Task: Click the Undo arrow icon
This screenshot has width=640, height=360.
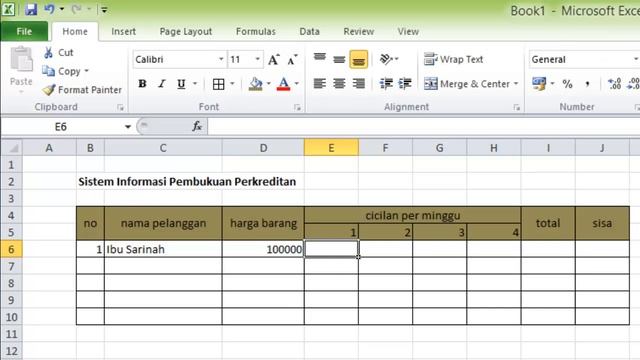Action: point(49,9)
